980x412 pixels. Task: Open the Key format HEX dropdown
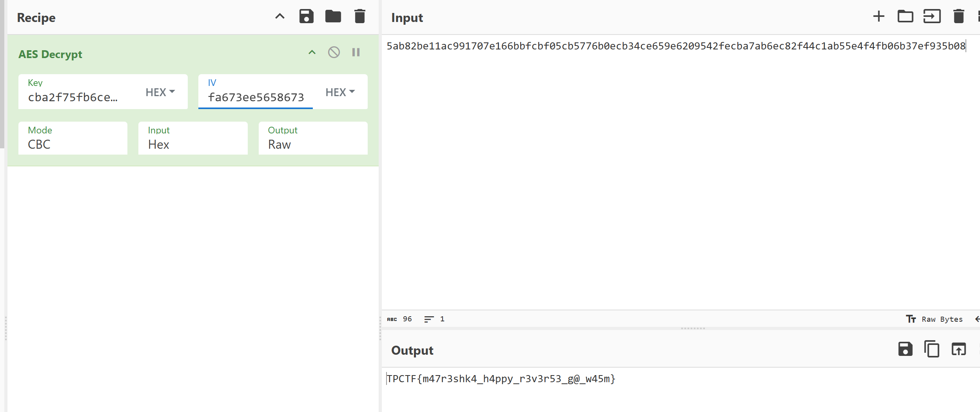tap(160, 92)
